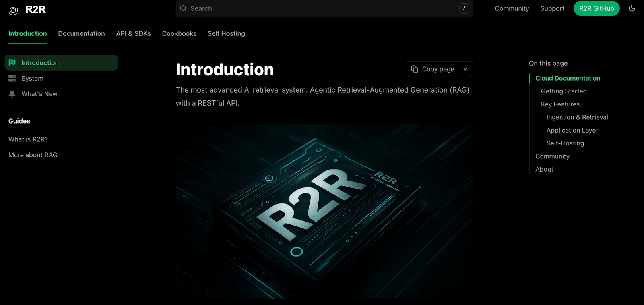Open the Community link in header
The image size is (644, 305).
coord(512,8)
